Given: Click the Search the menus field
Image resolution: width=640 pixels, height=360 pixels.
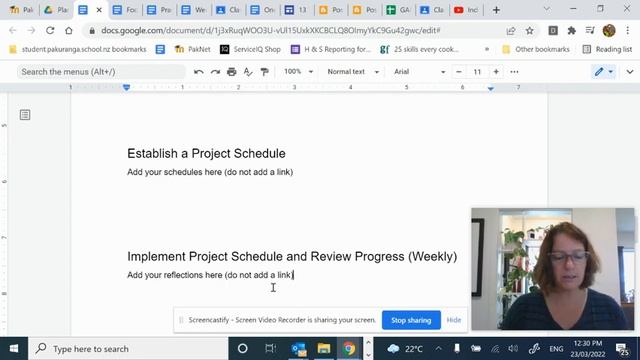Looking at the screenshot, I should (x=101, y=72).
